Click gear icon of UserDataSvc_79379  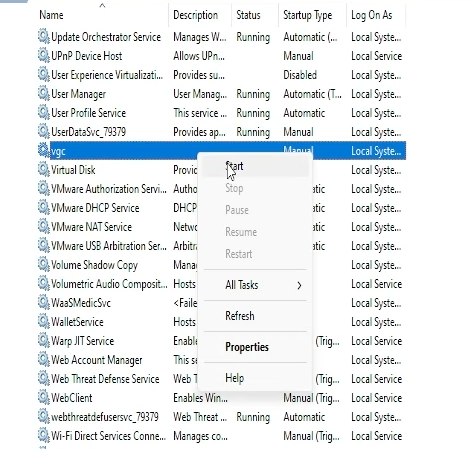(43, 131)
